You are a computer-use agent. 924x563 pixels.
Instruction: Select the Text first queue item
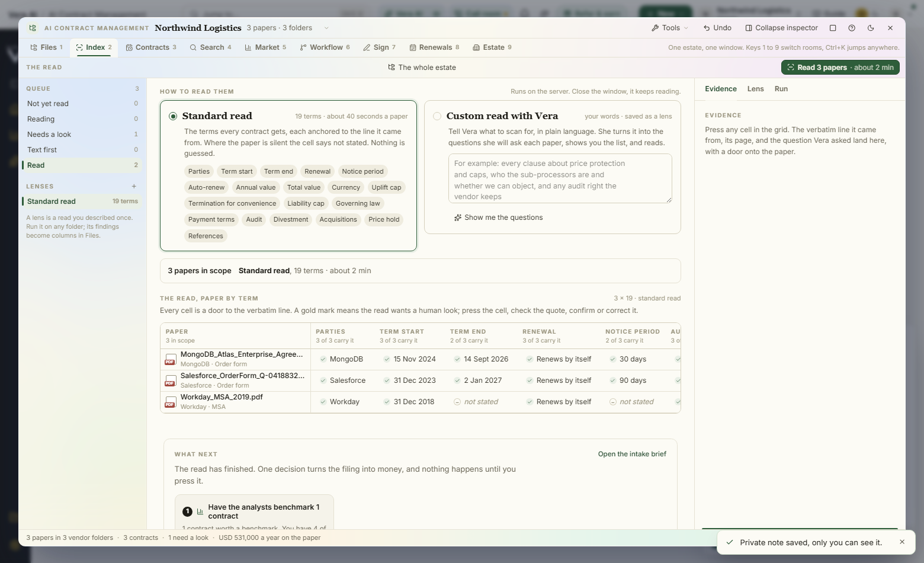[x=82, y=150]
